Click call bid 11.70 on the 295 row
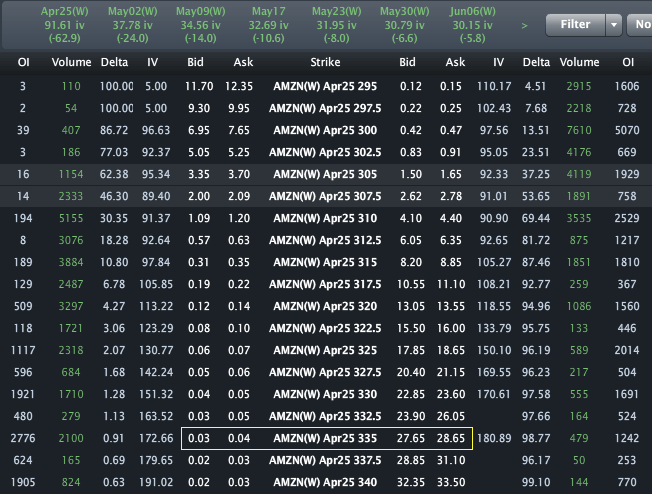The height and width of the screenshot is (494, 652). (199, 86)
